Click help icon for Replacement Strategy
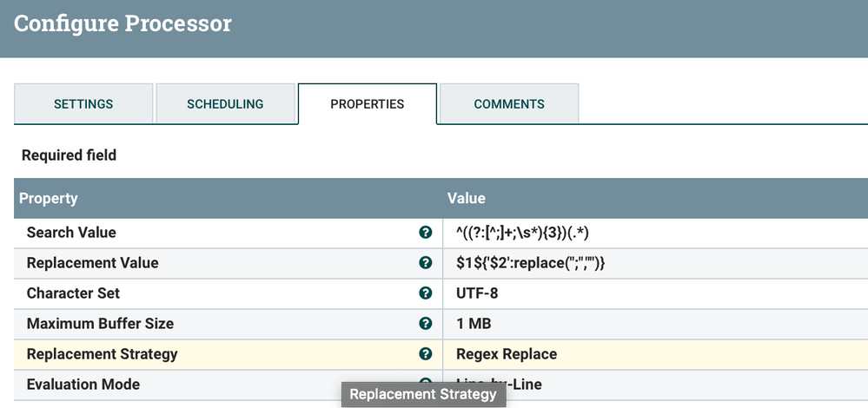The image size is (868, 408). (426, 354)
